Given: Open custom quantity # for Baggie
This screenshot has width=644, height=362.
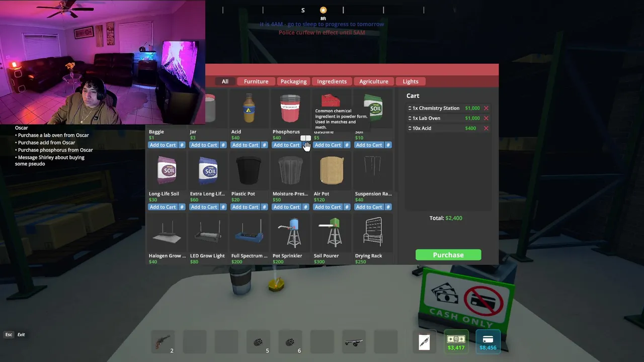Looking at the screenshot, I should 182,145.
